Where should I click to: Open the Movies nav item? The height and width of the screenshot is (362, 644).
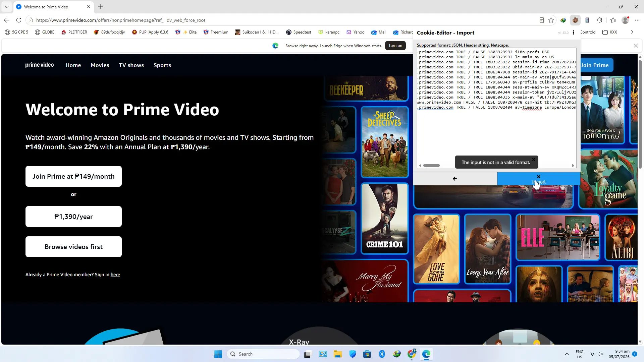click(100, 65)
